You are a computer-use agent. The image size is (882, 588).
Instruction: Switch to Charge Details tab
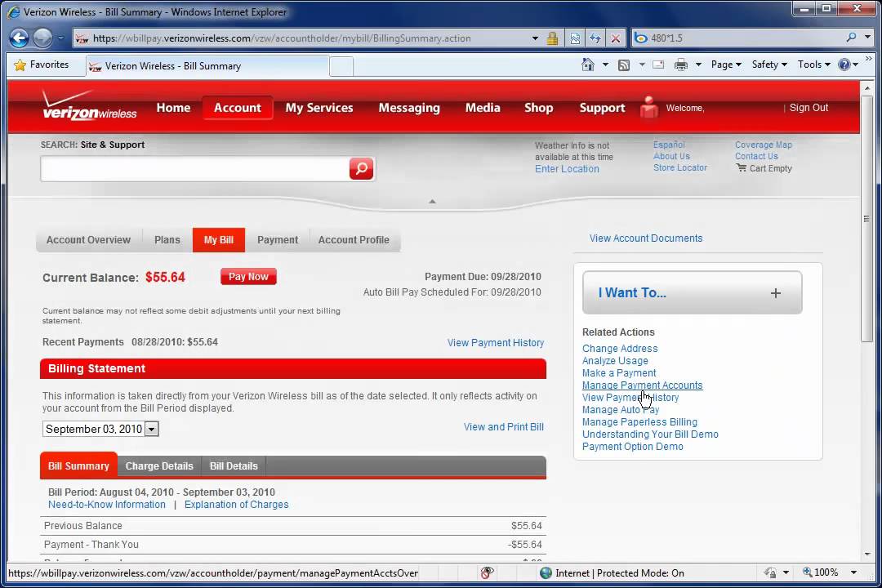pyautogui.click(x=159, y=465)
